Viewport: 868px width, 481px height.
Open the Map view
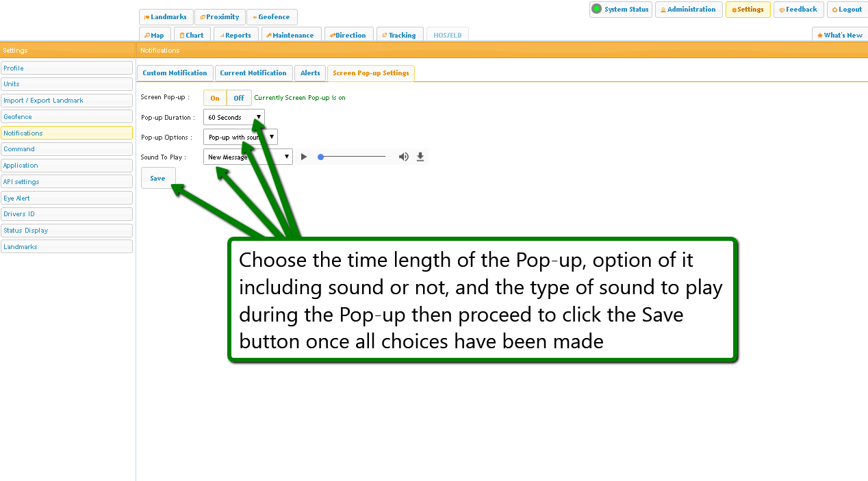(154, 35)
